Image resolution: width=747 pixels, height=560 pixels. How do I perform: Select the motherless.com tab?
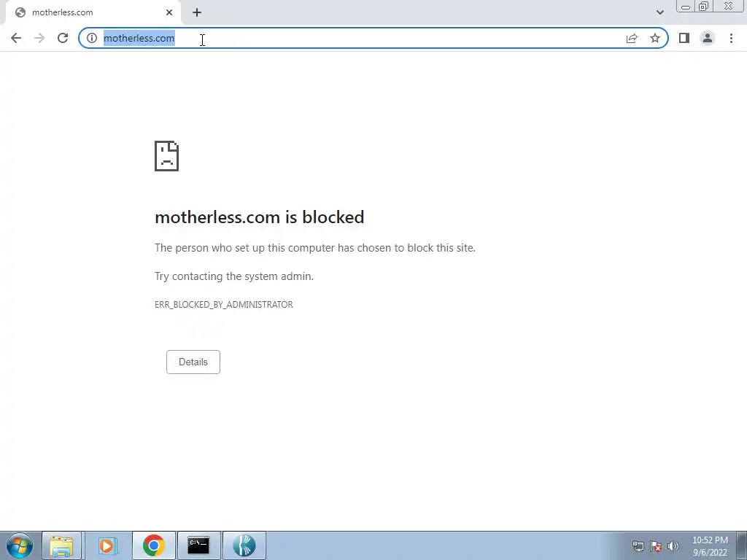pyautogui.click(x=93, y=12)
